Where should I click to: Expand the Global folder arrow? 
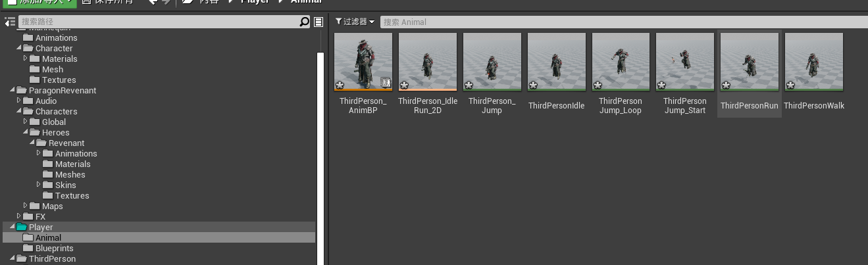pos(26,122)
